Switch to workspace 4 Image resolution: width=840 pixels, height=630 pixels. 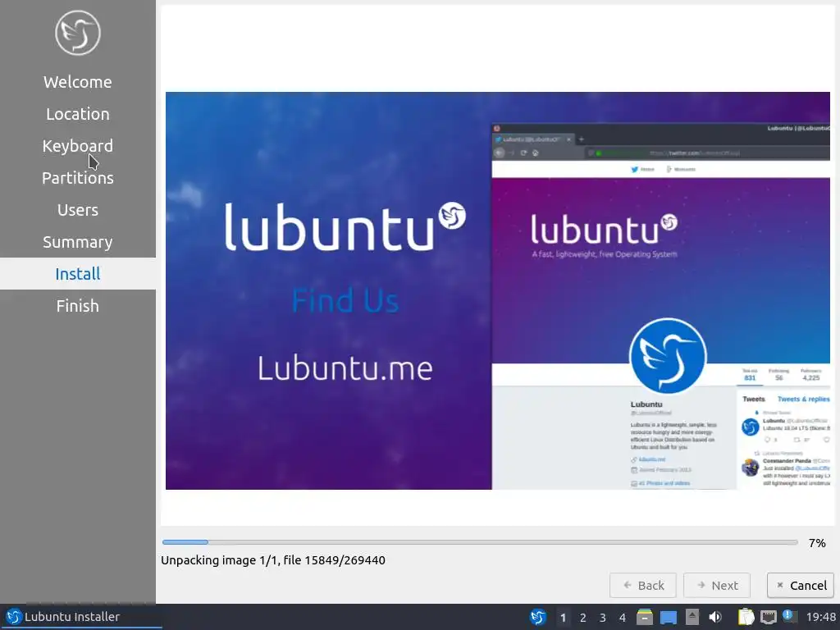tap(623, 618)
